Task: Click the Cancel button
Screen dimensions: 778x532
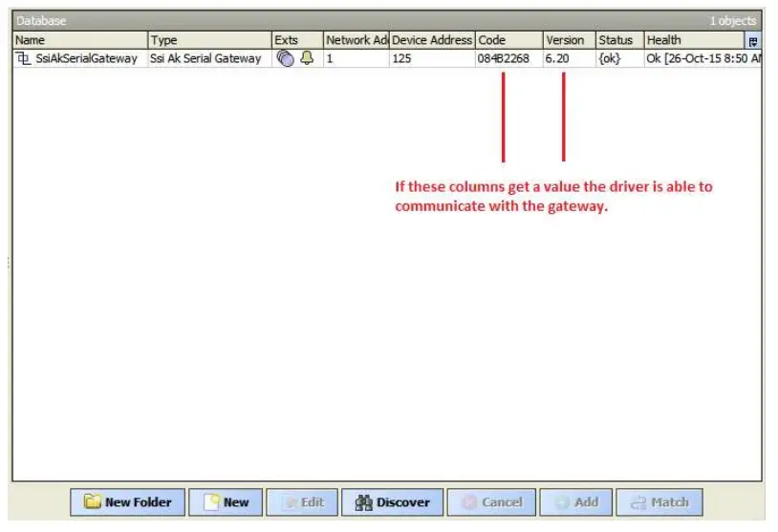Action: click(x=491, y=502)
